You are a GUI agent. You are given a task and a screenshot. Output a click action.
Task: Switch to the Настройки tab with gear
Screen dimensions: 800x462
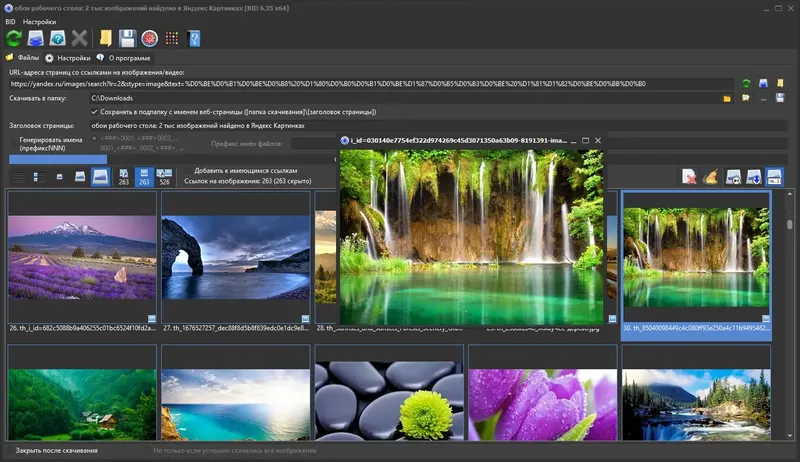click(68, 58)
